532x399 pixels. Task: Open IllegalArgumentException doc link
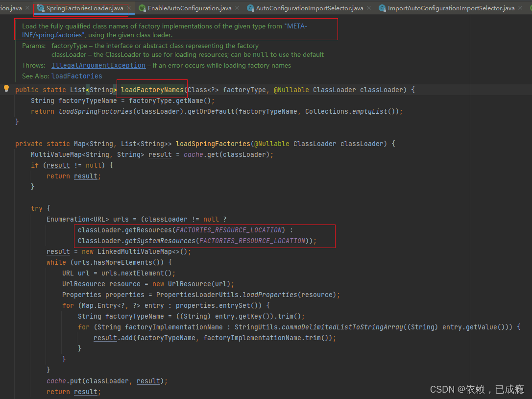click(x=98, y=65)
